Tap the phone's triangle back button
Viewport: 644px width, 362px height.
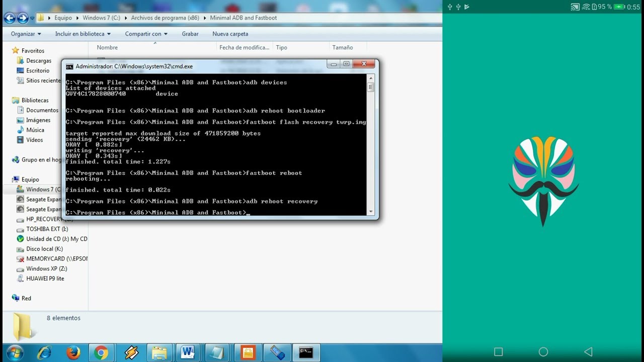tap(588, 352)
